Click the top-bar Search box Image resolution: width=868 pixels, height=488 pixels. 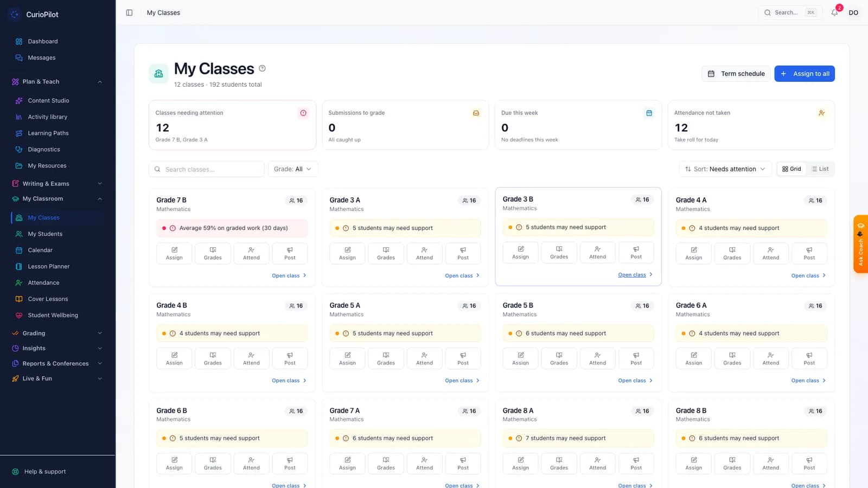pyautogui.click(x=789, y=12)
